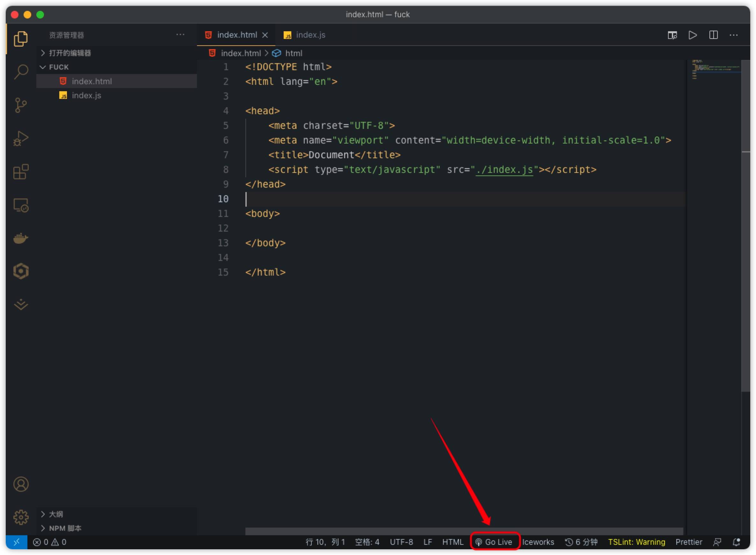756x555 pixels.
Task: Click the <!DOCTYPE html> line
Action: pos(288,67)
